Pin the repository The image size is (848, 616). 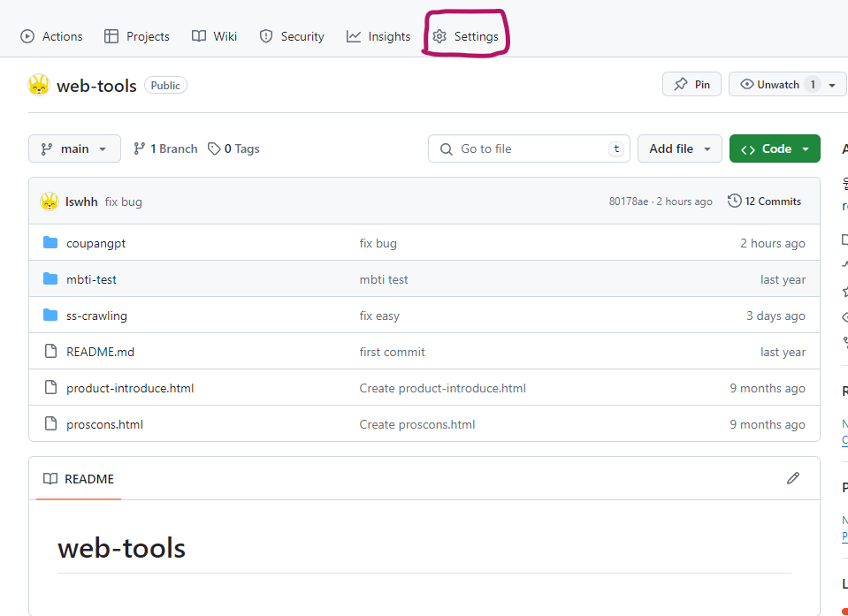tap(691, 84)
